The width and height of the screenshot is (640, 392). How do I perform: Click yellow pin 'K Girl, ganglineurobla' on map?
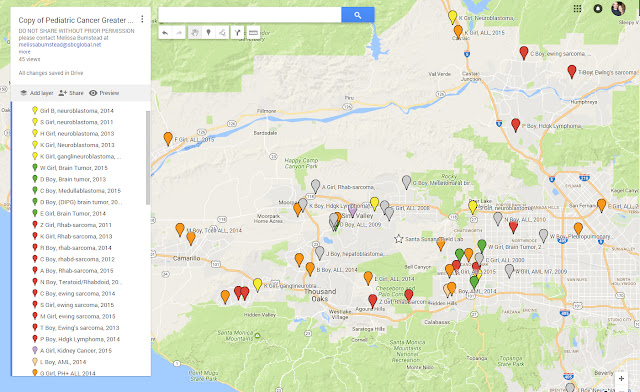[258, 284]
